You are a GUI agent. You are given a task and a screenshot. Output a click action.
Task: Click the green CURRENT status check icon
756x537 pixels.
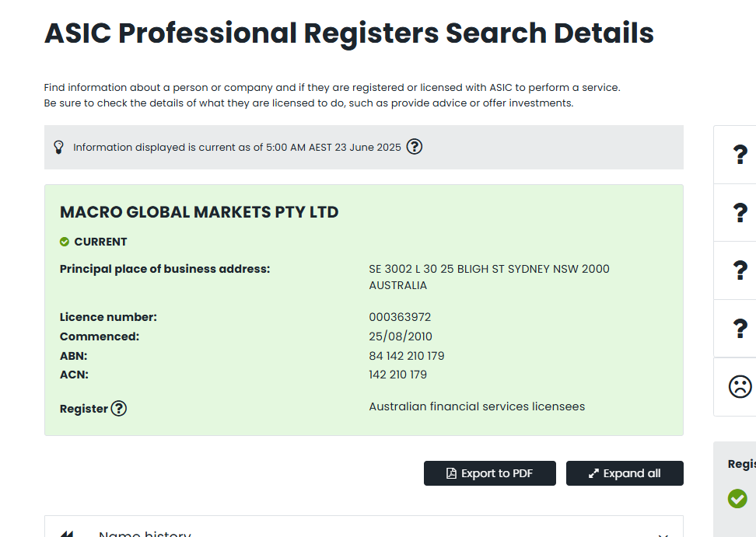(x=65, y=242)
